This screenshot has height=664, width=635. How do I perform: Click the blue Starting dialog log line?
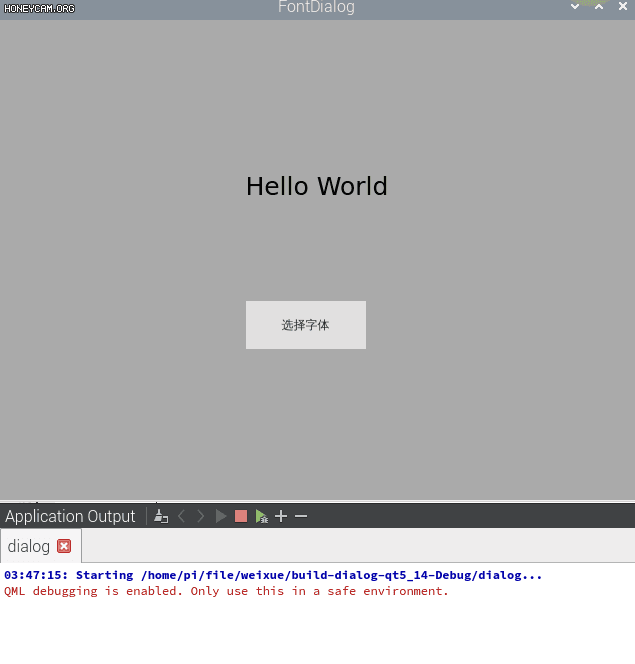point(273,575)
